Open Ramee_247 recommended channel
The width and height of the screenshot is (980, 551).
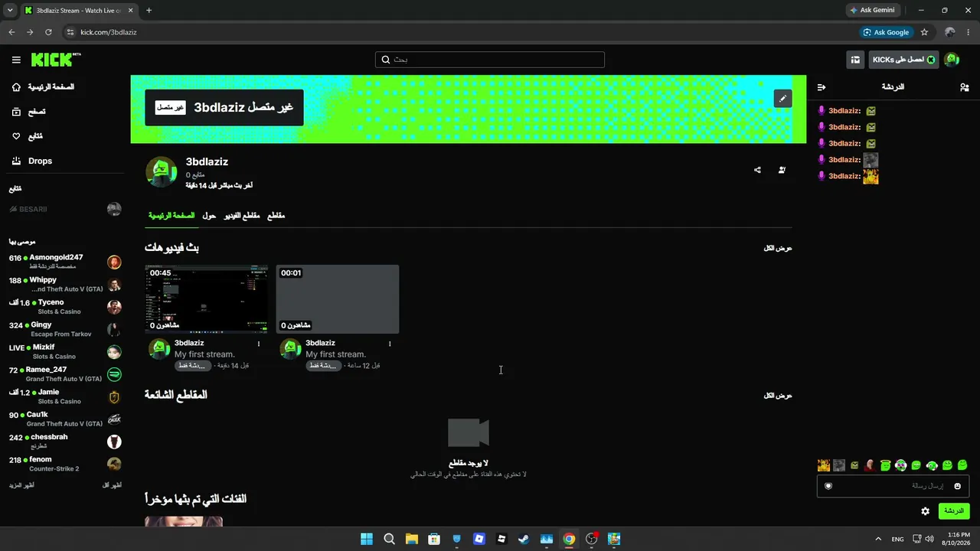(x=65, y=374)
